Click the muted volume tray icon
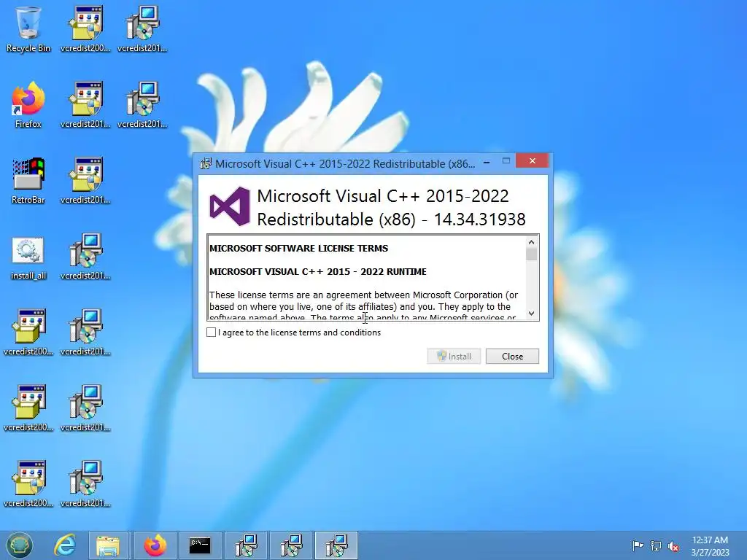This screenshot has height=560, width=747. click(673, 546)
